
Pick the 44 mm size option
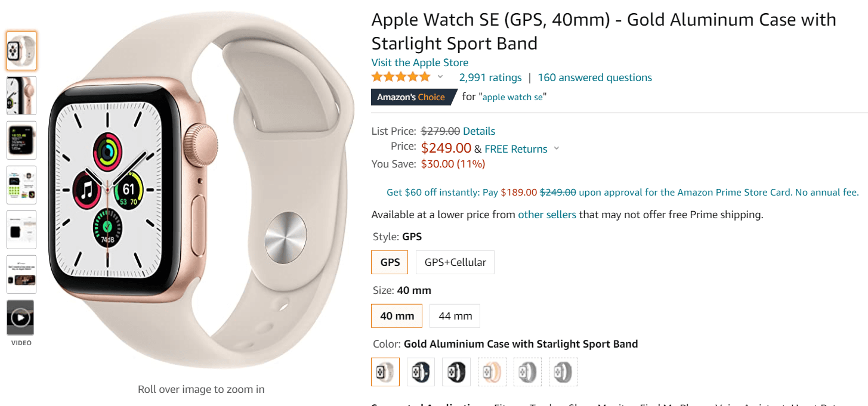pyautogui.click(x=455, y=316)
